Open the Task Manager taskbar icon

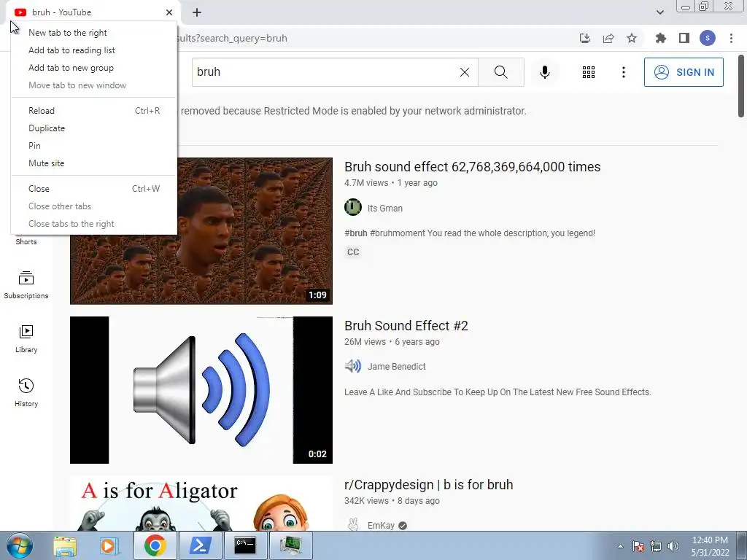pyautogui.click(x=290, y=545)
